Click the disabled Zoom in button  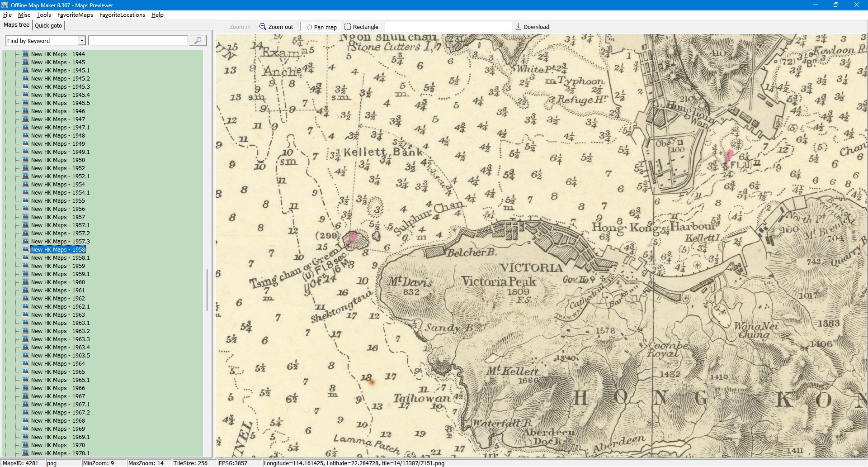[240, 27]
